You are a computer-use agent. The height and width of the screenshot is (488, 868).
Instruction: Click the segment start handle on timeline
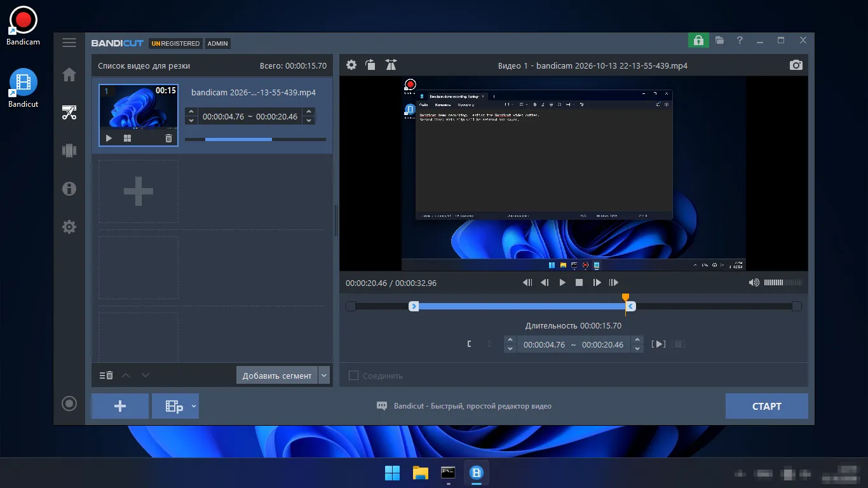(414, 306)
